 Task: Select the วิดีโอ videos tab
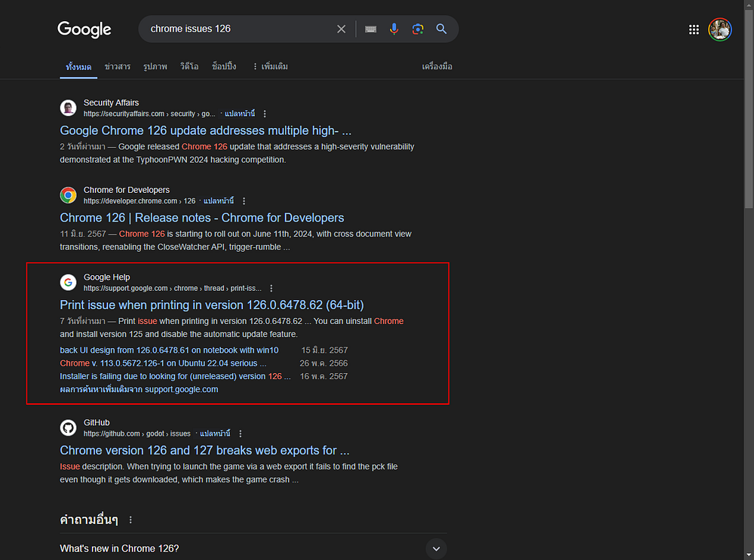coord(189,66)
